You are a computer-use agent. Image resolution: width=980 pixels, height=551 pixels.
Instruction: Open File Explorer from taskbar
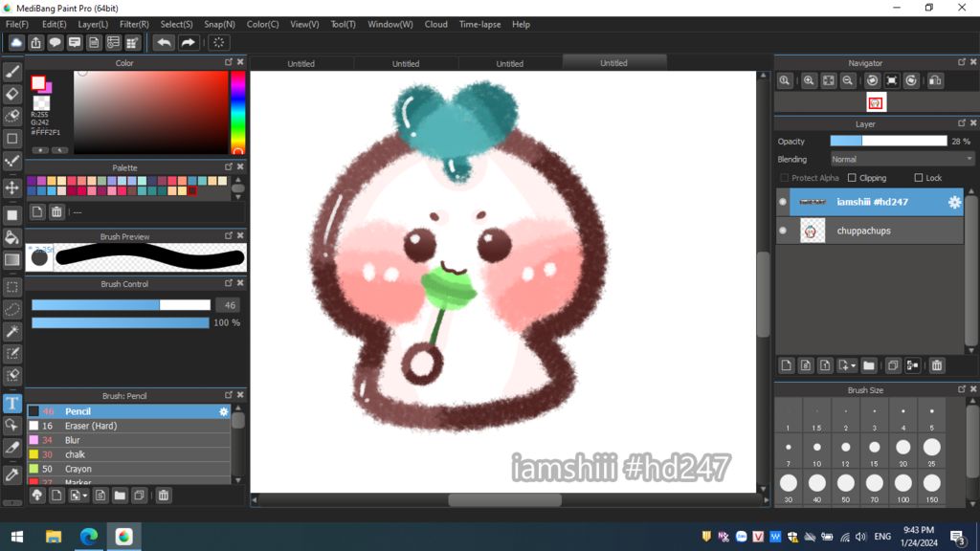(x=54, y=537)
